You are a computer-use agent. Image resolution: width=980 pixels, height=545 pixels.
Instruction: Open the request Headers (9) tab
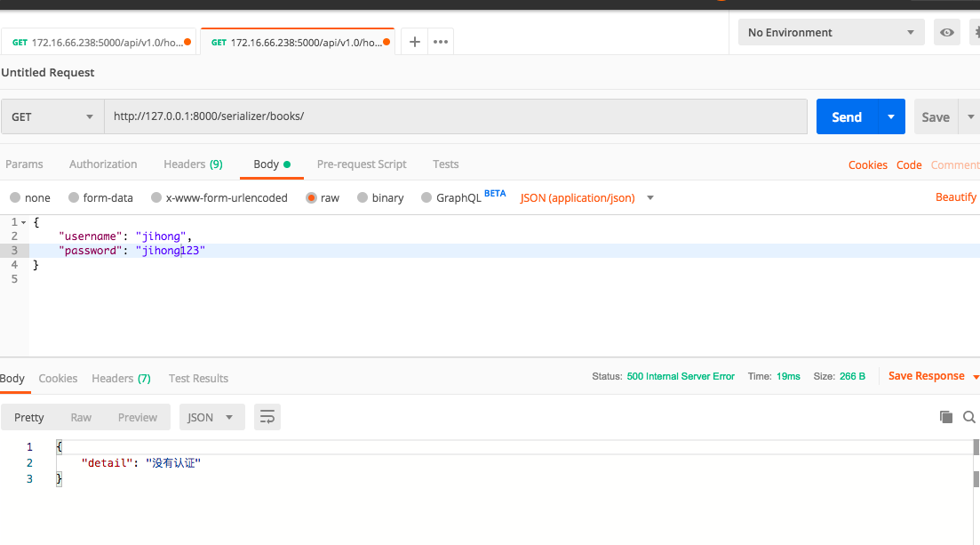click(x=193, y=164)
